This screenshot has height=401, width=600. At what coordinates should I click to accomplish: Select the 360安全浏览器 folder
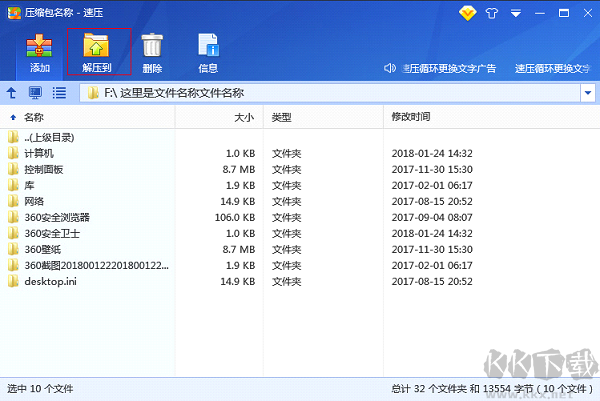coord(57,217)
